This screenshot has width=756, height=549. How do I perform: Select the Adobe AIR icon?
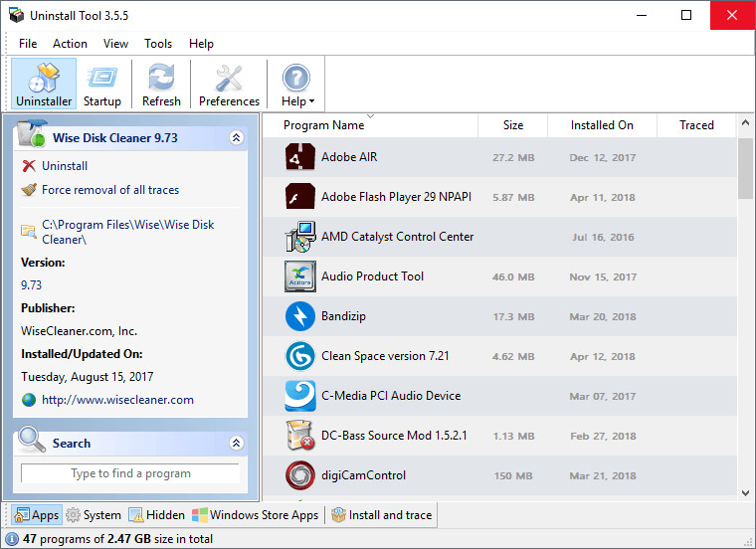click(300, 157)
